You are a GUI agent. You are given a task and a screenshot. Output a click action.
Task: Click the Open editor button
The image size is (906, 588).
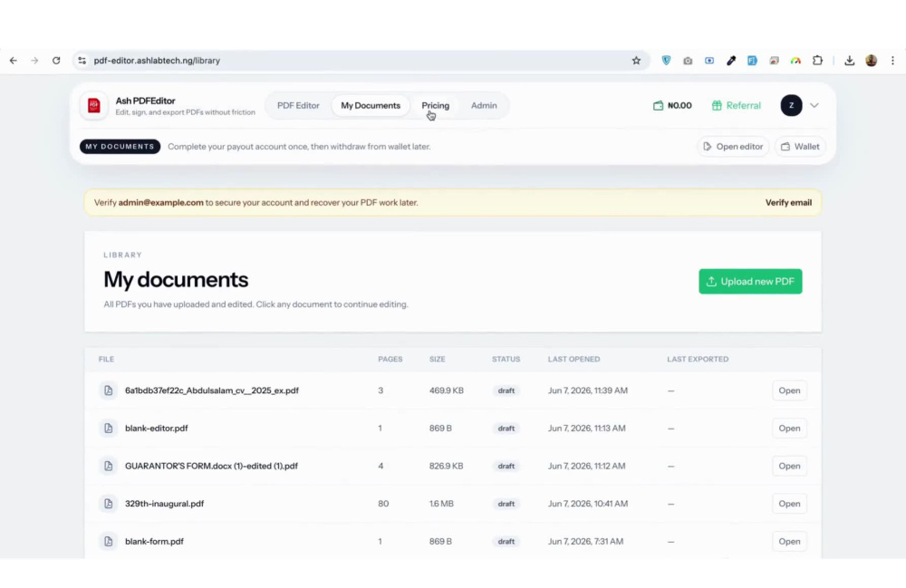(733, 147)
